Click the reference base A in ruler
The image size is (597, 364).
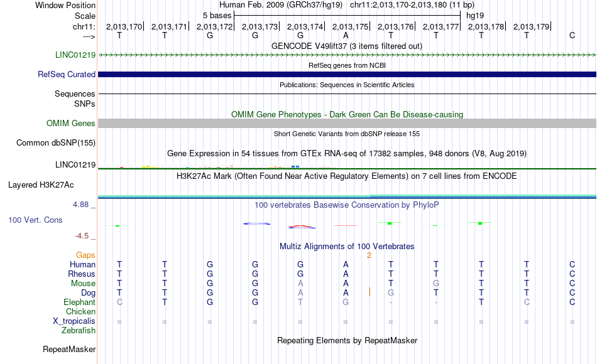pyautogui.click(x=346, y=35)
